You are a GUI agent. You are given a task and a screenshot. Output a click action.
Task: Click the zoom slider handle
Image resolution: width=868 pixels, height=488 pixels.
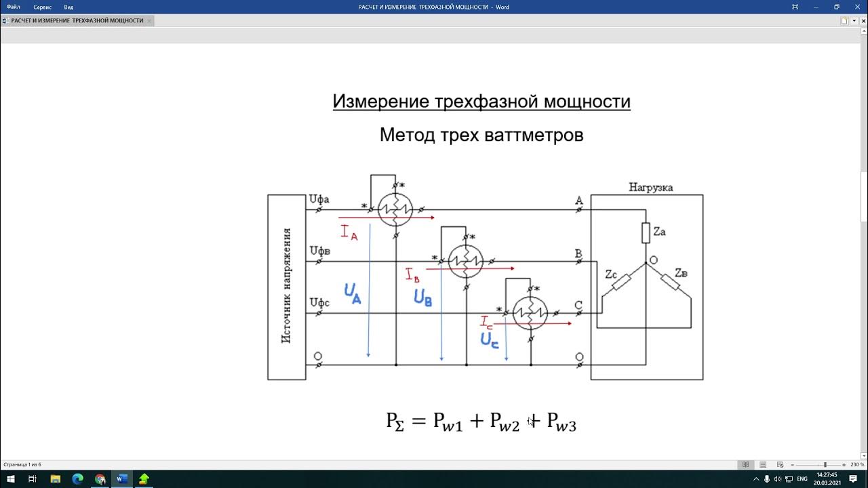point(825,464)
